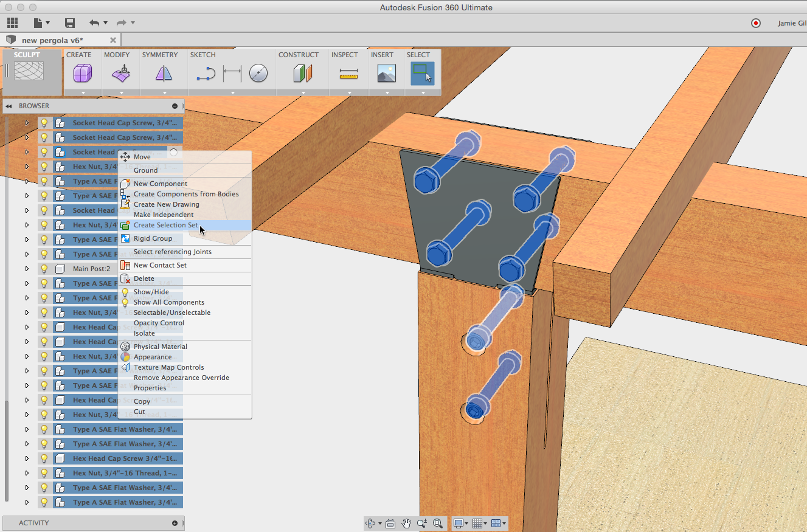Collapse the Browser panel with double arrows
The height and width of the screenshot is (532, 807).
[x=9, y=106]
